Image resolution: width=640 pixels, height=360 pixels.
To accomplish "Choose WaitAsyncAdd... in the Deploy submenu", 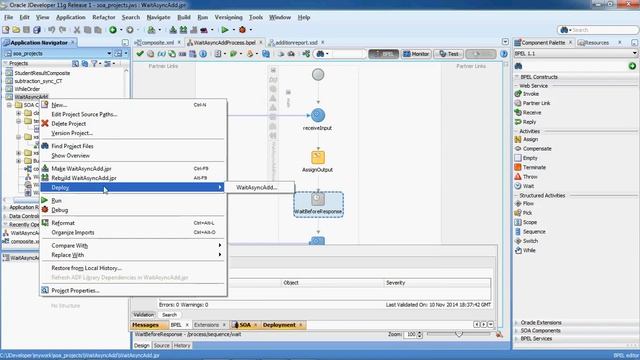I will coord(260,187).
